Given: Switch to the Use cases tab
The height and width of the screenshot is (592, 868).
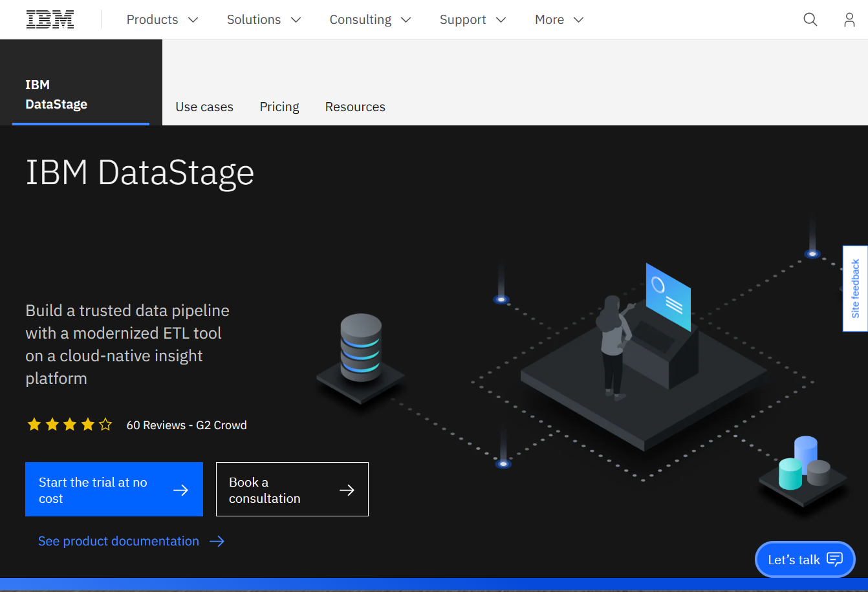Looking at the screenshot, I should (x=204, y=107).
